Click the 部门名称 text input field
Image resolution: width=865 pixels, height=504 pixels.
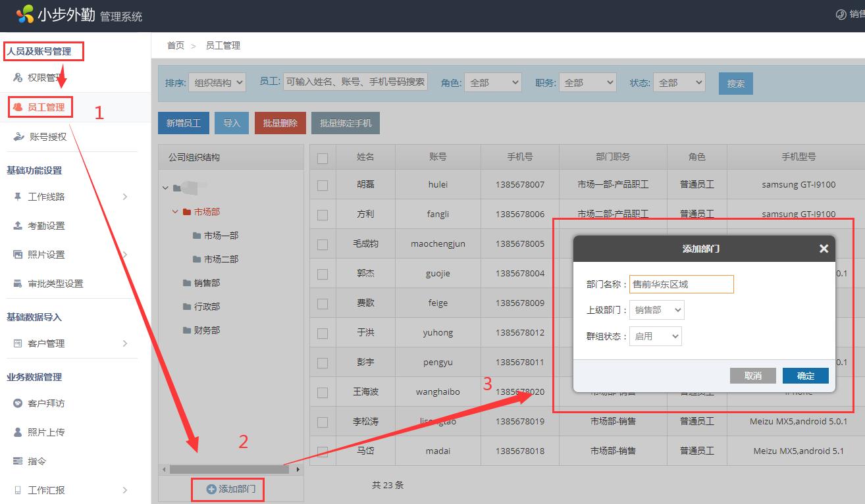pos(681,284)
